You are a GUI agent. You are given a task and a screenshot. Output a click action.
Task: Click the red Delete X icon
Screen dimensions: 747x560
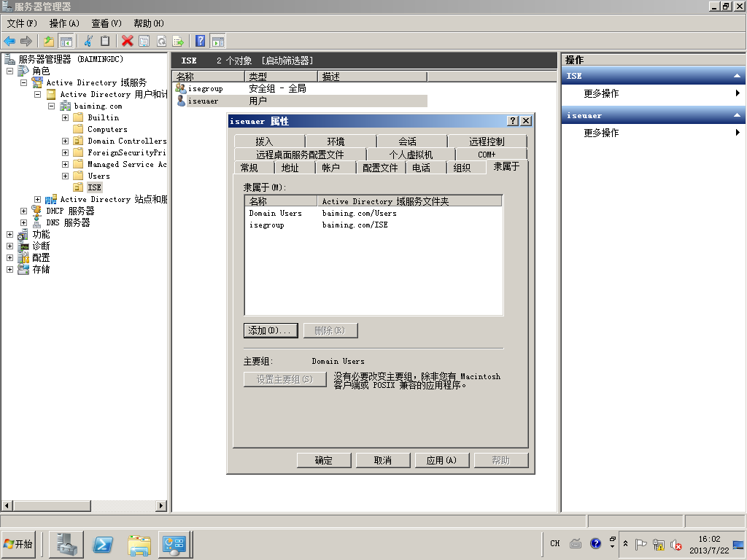(127, 42)
